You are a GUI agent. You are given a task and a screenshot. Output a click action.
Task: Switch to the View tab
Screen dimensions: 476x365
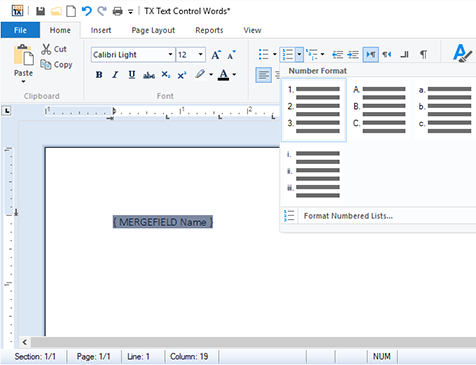click(x=252, y=30)
